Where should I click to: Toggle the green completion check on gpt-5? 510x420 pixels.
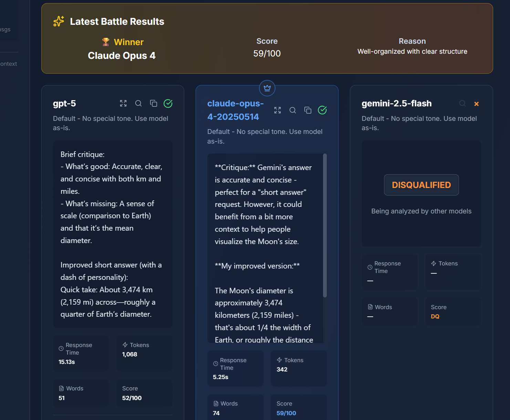pyautogui.click(x=168, y=103)
